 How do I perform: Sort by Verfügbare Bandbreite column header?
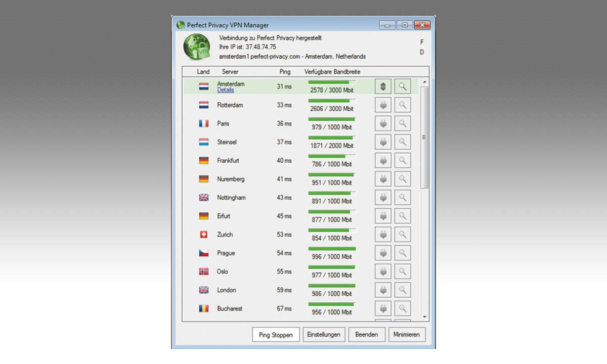(332, 72)
